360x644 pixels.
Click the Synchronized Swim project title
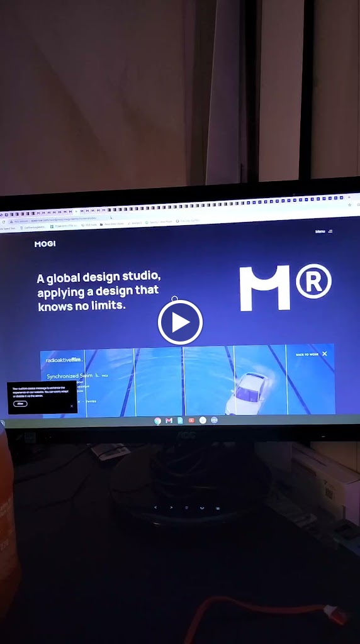[x=69, y=376]
